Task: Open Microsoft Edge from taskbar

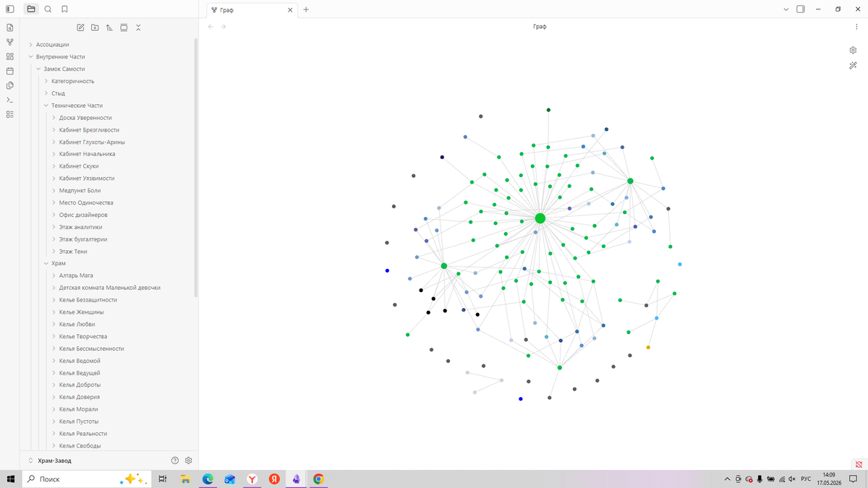Action: [208, 479]
